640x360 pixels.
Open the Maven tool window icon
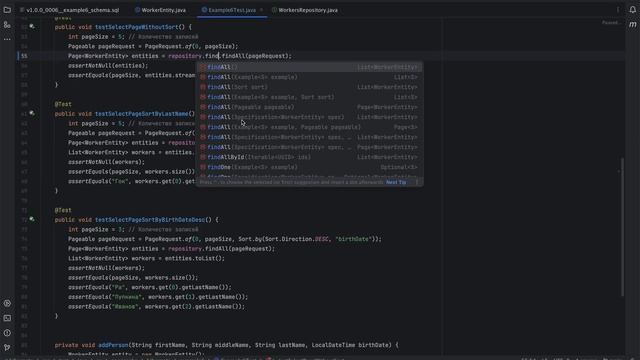click(x=632, y=25)
